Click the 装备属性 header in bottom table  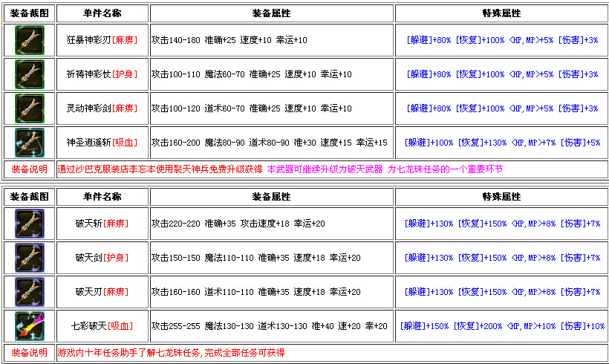pyautogui.click(x=271, y=197)
